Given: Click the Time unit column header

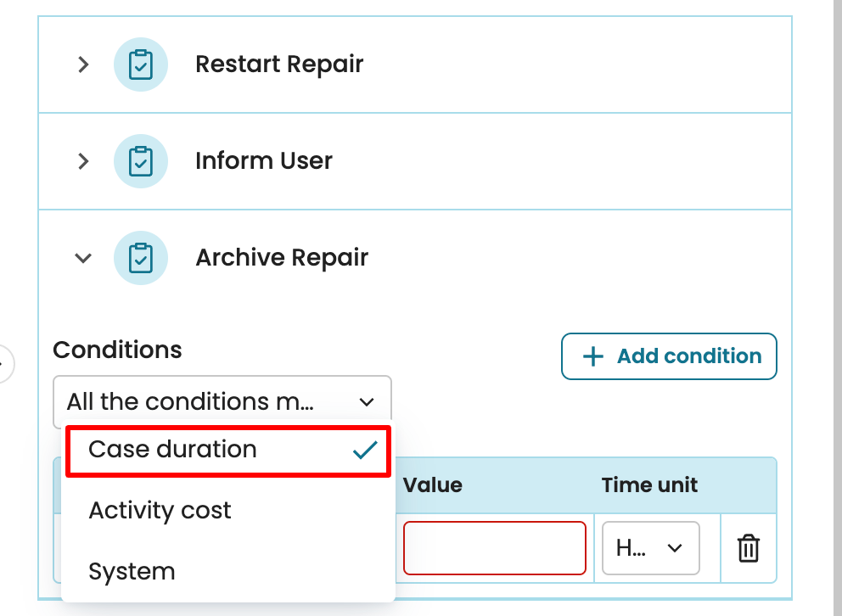Looking at the screenshot, I should (x=649, y=485).
